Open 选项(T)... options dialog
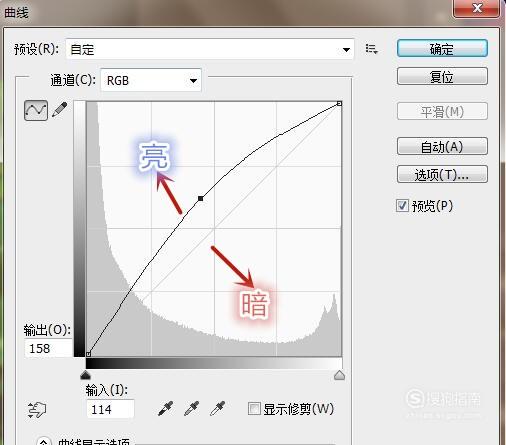 click(442, 174)
